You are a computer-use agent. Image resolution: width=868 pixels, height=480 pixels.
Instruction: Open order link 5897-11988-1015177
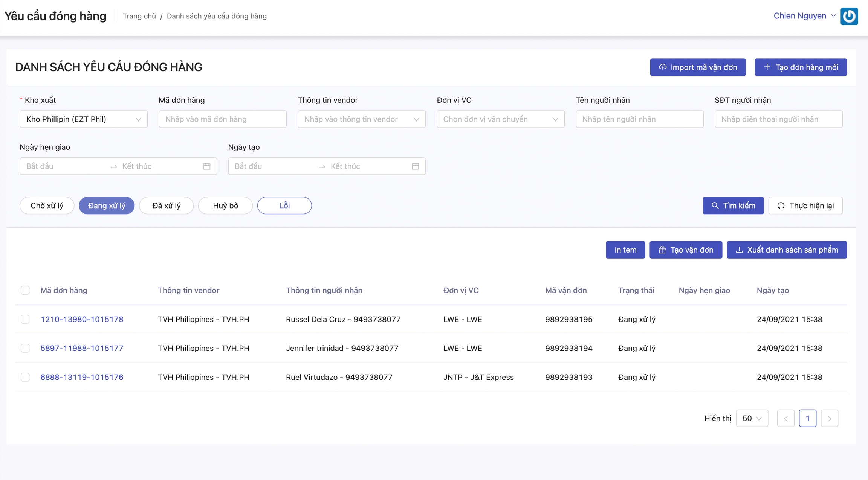pyautogui.click(x=82, y=348)
